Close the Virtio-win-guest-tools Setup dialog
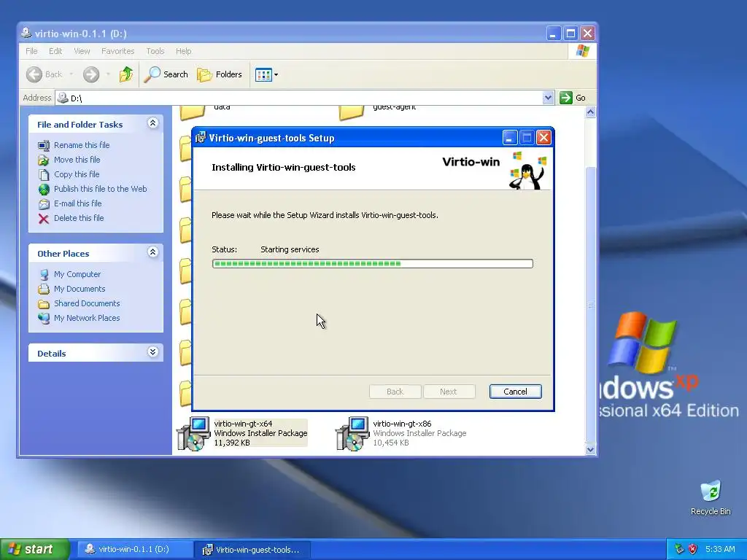 tap(543, 138)
